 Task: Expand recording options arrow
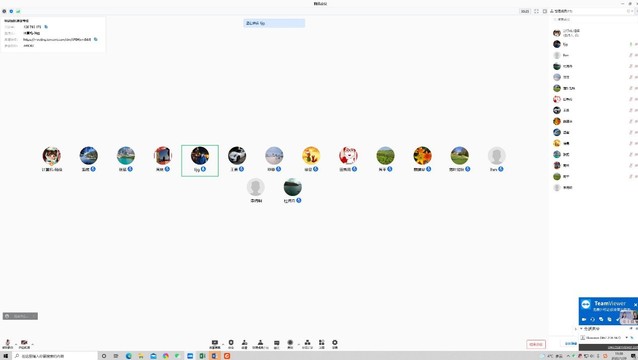click(298, 345)
